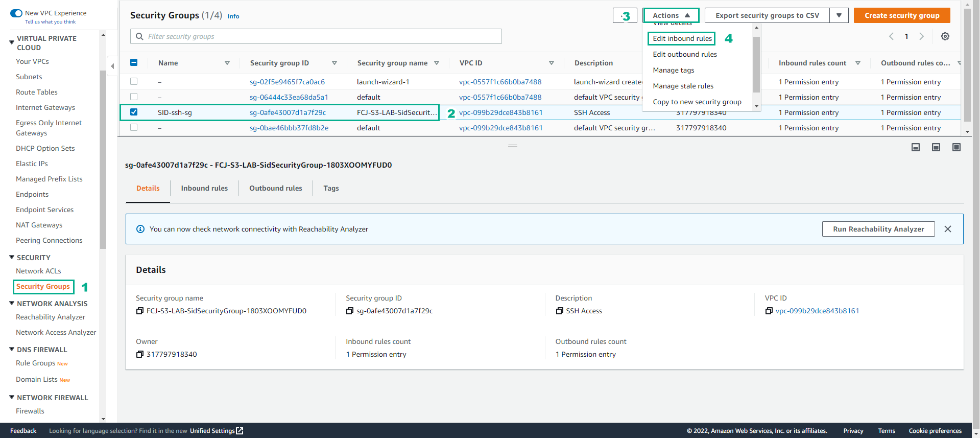980x438 pixels.
Task: Sort by VPC ID column arrow
Action: pyautogui.click(x=552, y=63)
